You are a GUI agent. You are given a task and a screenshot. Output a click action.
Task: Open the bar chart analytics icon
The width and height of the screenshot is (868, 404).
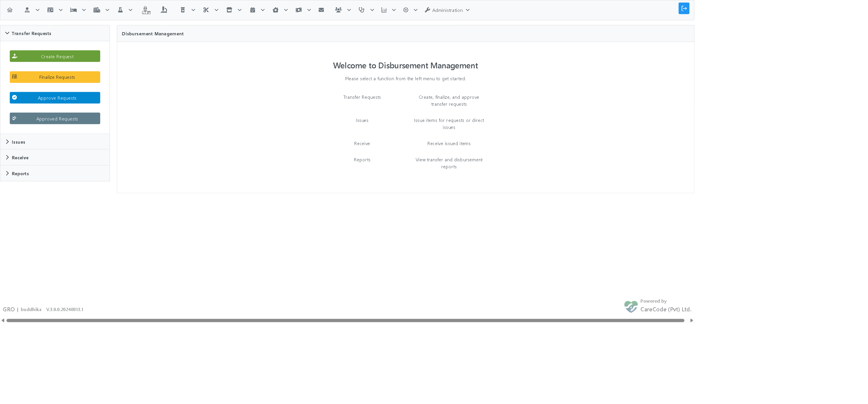pyautogui.click(x=384, y=10)
